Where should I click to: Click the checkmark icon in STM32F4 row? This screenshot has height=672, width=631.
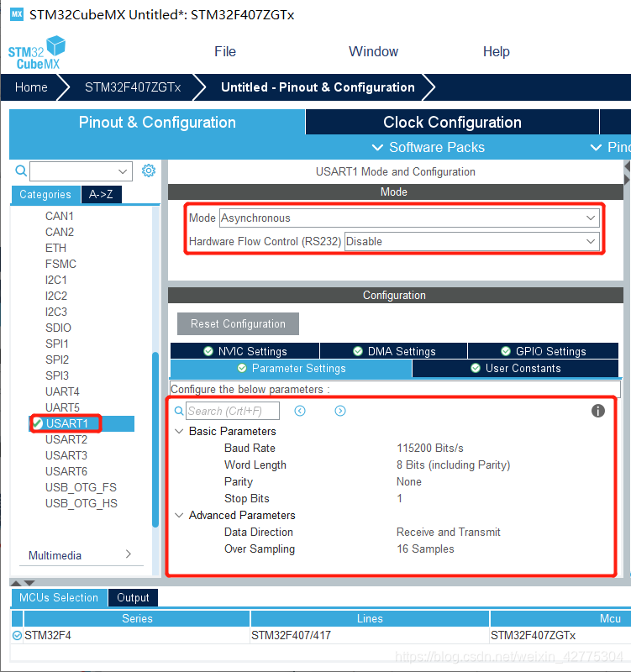(17, 635)
